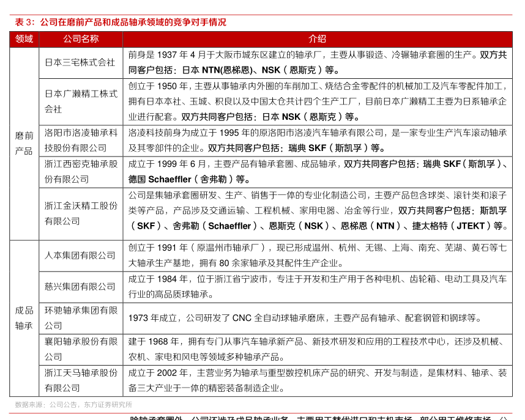Click the 人本集团有限公司 company cell
The width and height of the screenshot is (525, 420).
(x=80, y=256)
